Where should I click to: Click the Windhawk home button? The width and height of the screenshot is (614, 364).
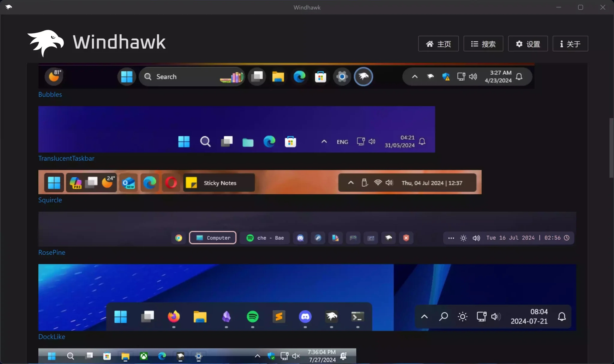click(x=438, y=43)
